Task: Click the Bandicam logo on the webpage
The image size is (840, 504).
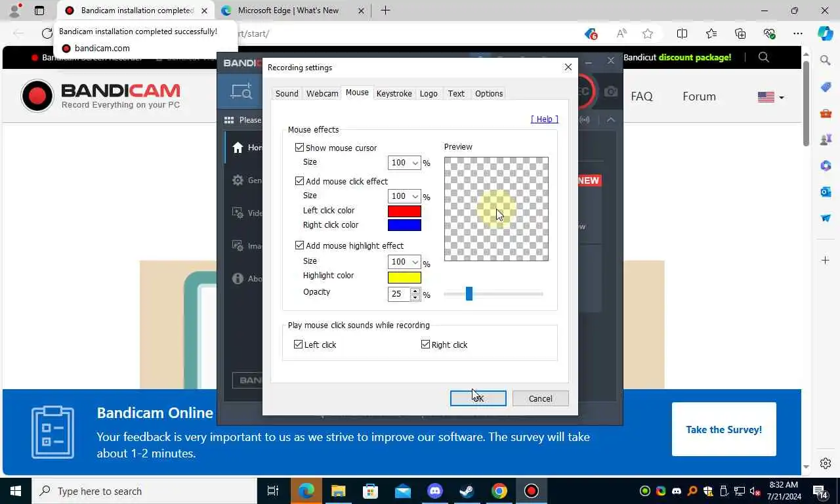Action: (100, 96)
